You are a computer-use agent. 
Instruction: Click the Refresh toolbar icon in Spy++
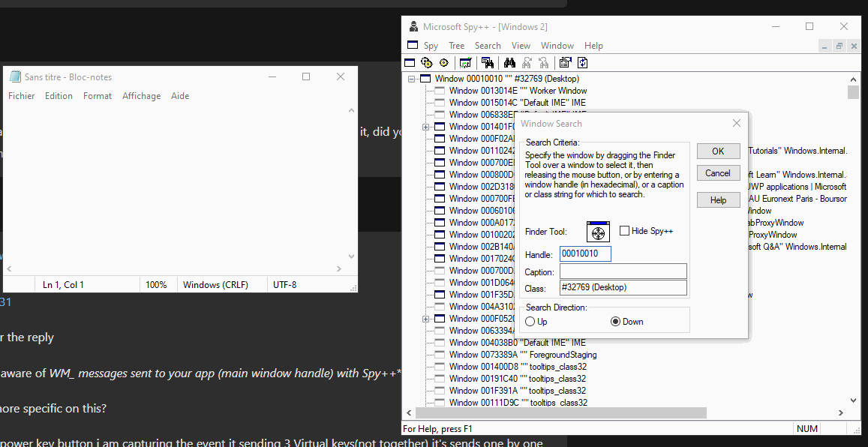coord(582,62)
